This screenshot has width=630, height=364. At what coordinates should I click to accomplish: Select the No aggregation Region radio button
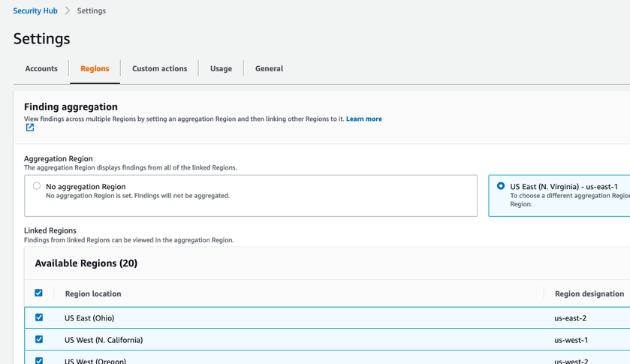[37, 186]
